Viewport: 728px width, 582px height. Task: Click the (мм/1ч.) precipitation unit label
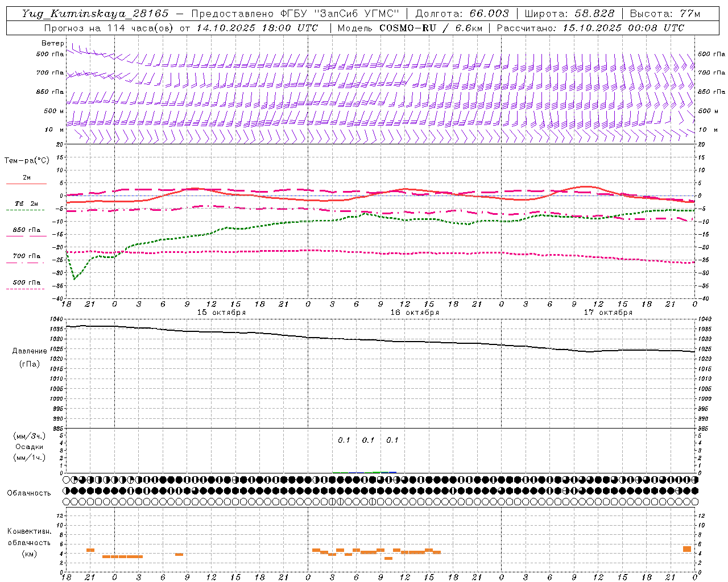coord(30,458)
